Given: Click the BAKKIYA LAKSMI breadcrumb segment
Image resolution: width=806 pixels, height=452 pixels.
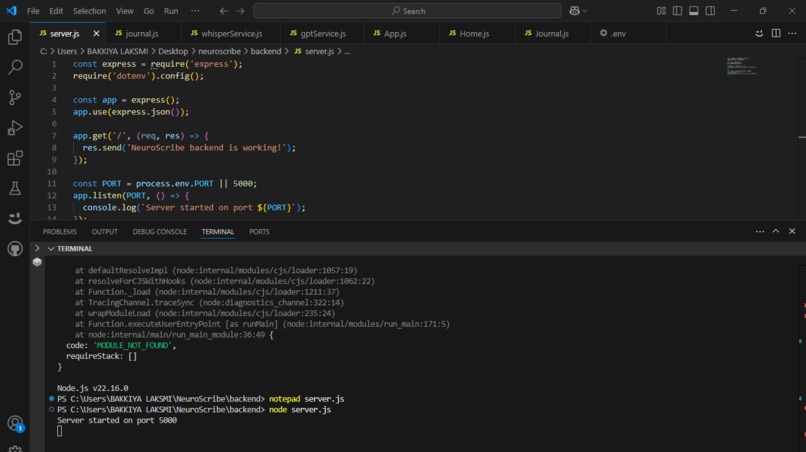Looking at the screenshot, I should click(117, 51).
